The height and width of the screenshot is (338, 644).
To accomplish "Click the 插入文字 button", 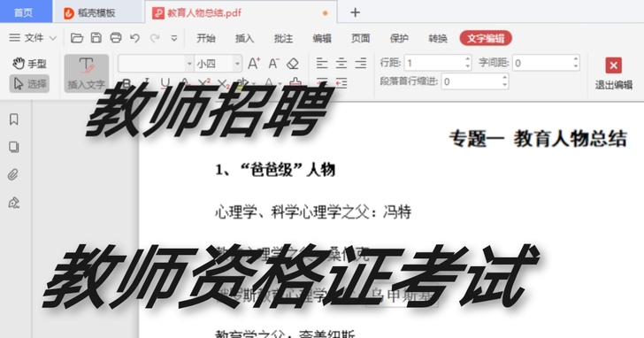I will click(87, 73).
